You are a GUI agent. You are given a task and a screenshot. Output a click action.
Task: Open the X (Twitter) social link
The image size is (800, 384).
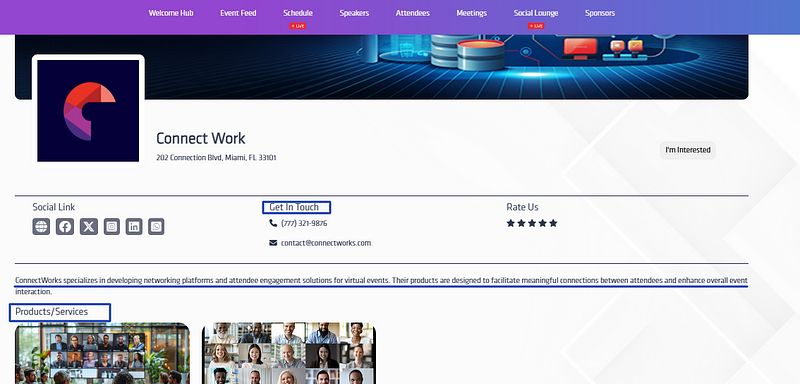coord(89,226)
